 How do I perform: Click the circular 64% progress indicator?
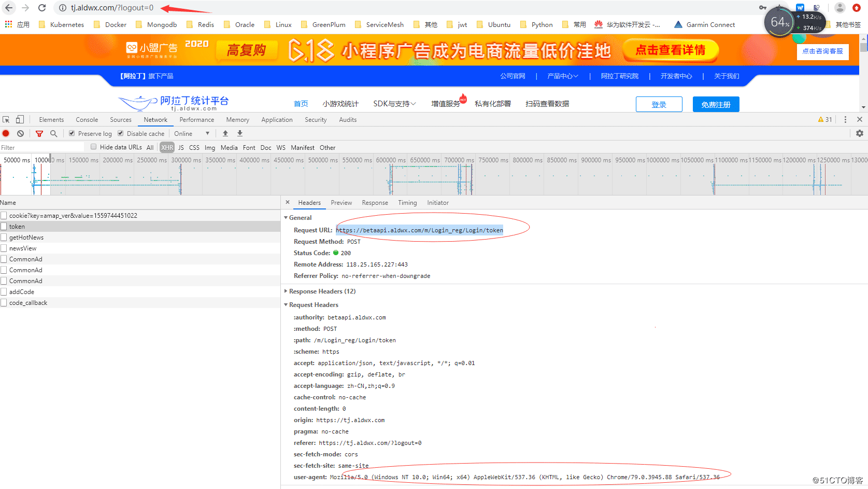click(x=779, y=22)
